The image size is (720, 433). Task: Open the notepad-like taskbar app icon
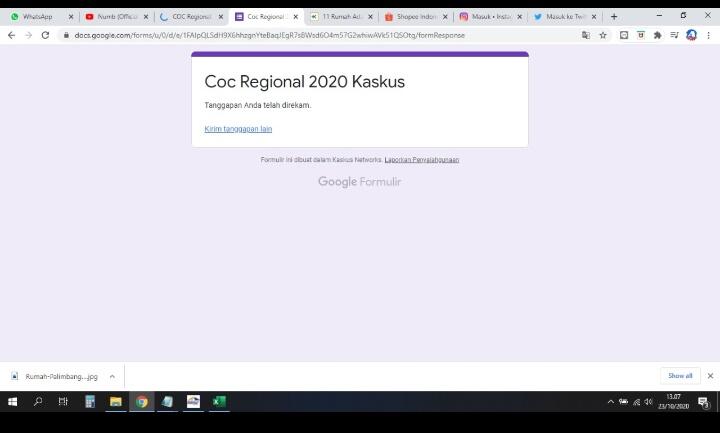167,402
